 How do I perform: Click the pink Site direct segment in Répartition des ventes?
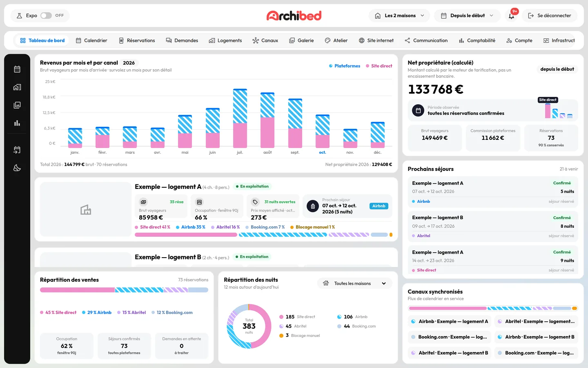coord(77,290)
